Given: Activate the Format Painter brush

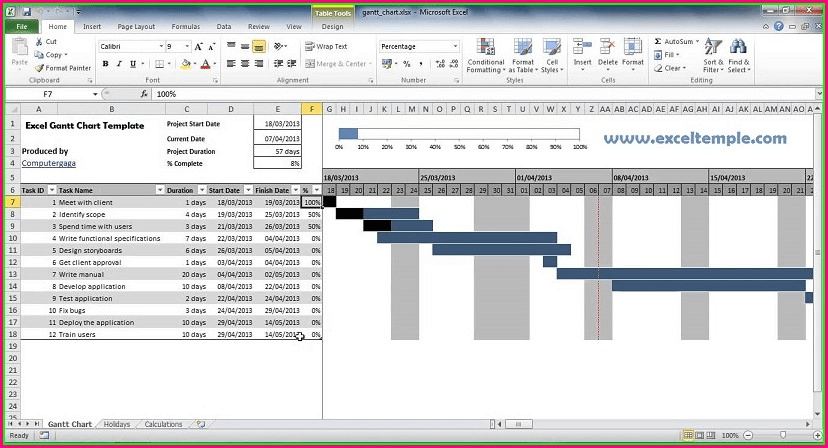Looking at the screenshot, I should [39, 68].
